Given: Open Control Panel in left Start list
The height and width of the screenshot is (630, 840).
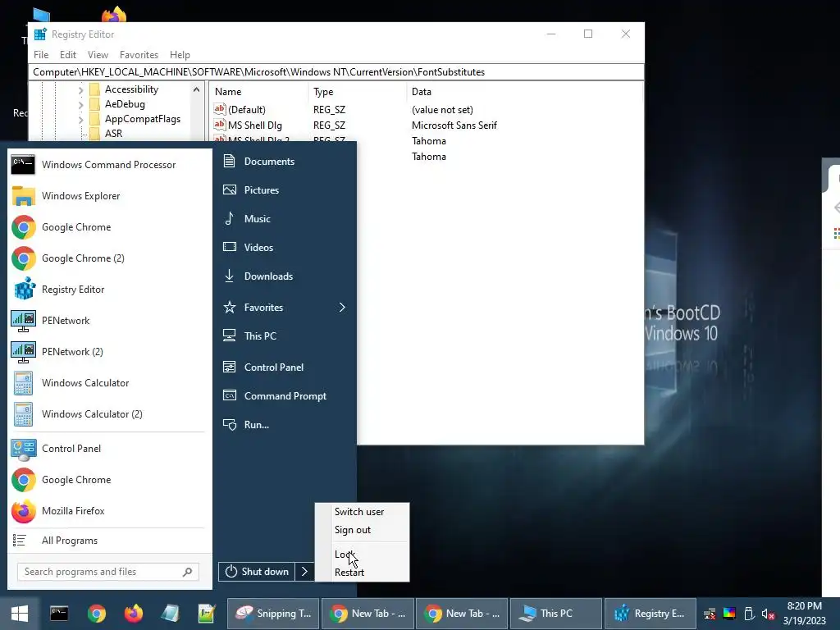Looking at the screenshot, I should click(x=109, y=449).
